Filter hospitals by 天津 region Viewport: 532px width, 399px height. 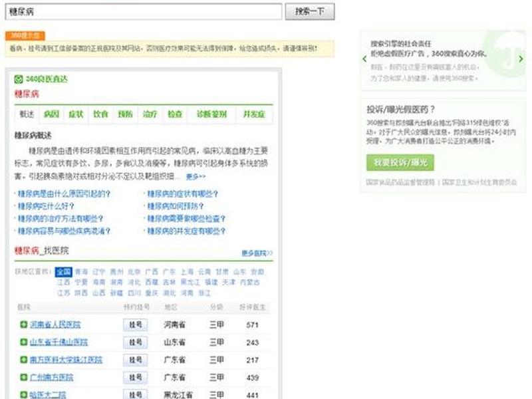(x=229, y=282)
